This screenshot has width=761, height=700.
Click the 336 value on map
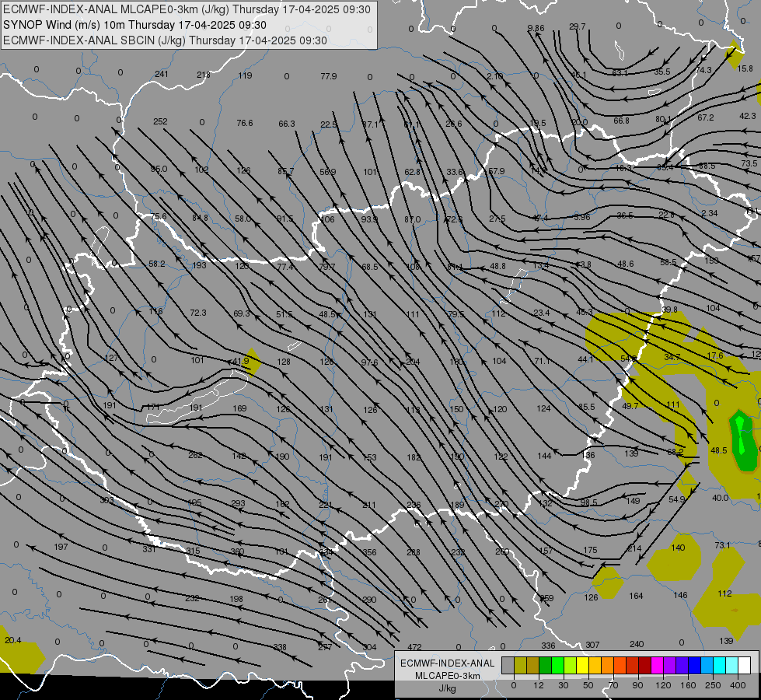[x=549, y=646]
